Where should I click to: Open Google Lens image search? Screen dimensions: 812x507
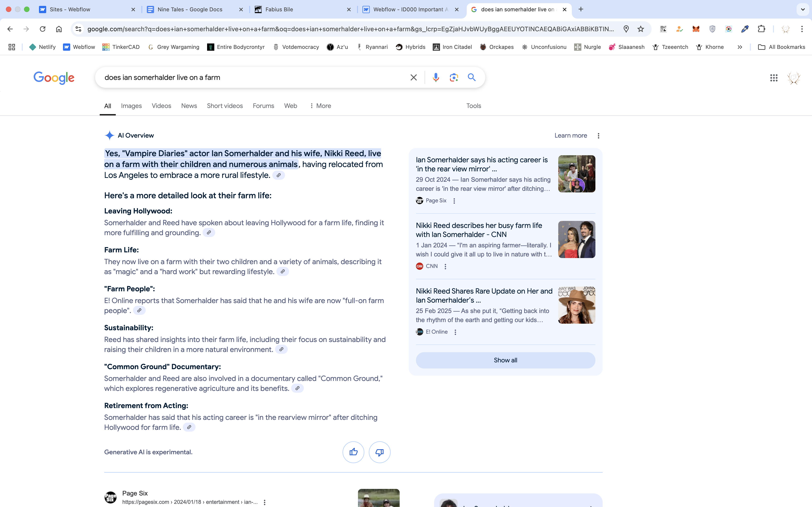coord(454,77)
